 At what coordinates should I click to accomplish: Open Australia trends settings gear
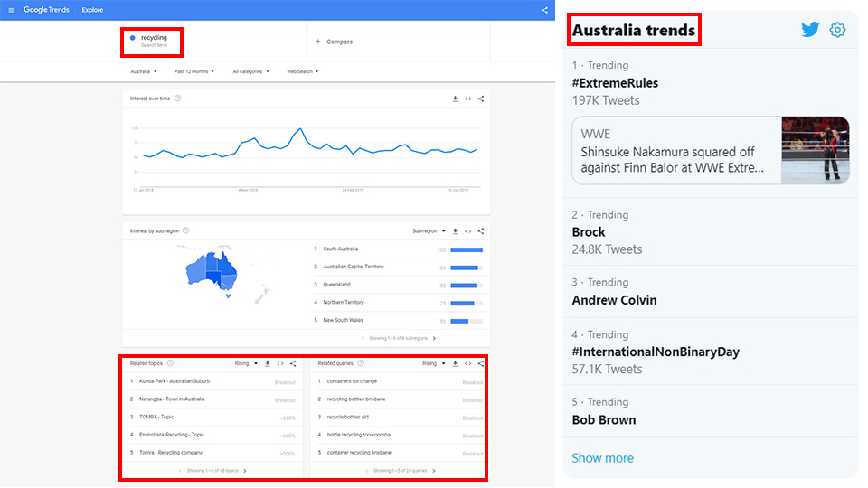click(837, 29)
